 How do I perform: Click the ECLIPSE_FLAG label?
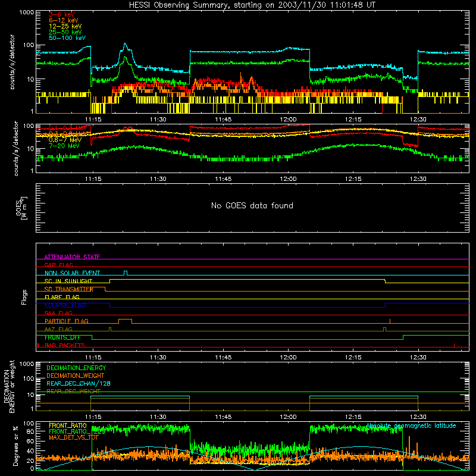[x=65, y=305]
